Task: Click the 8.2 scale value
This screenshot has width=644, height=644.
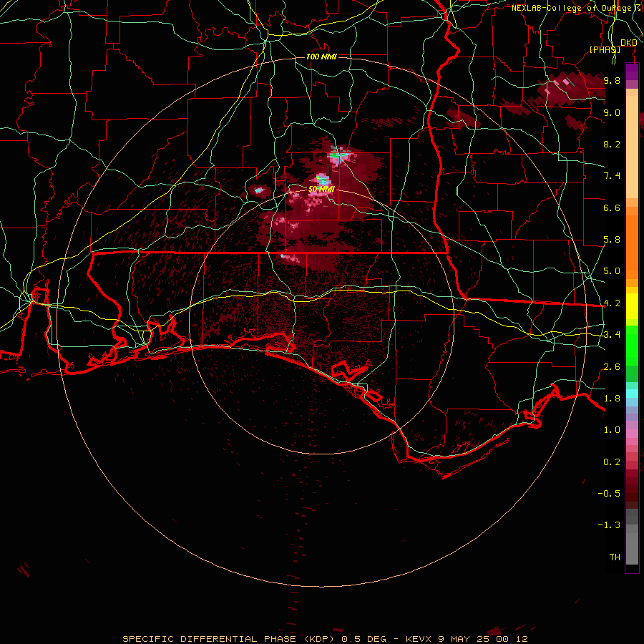Action: coord(612,144)
